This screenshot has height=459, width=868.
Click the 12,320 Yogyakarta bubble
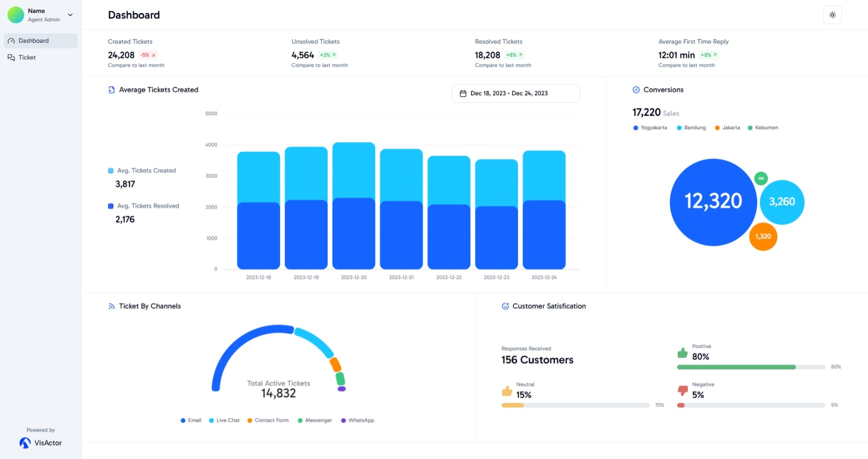tap(713, 202)
